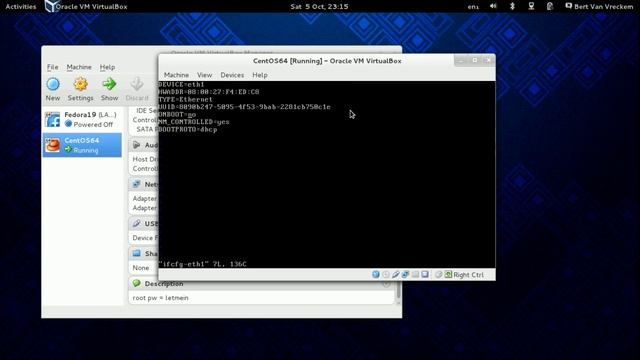
Task: Click Oracle VM VirtualBox app menu in top bar
Action: pos(86,7)
